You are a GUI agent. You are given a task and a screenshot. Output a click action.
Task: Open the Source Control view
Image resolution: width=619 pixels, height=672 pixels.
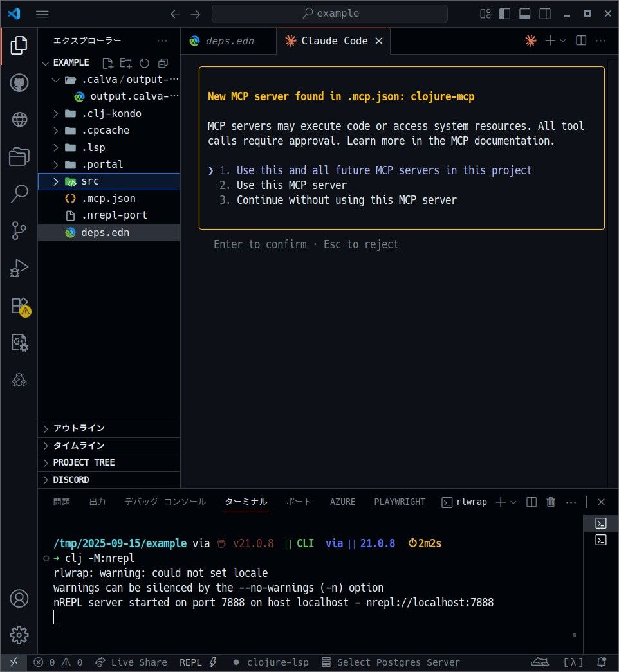pos(19,231)
